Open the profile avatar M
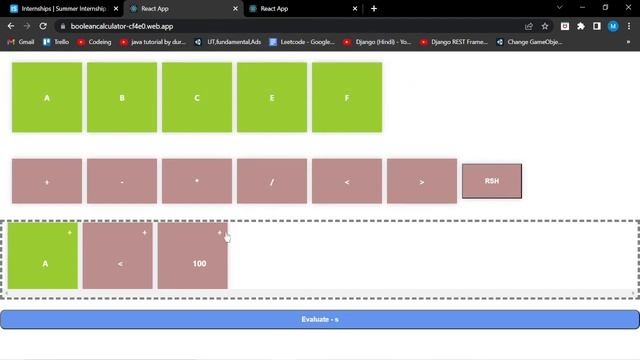 613,26
